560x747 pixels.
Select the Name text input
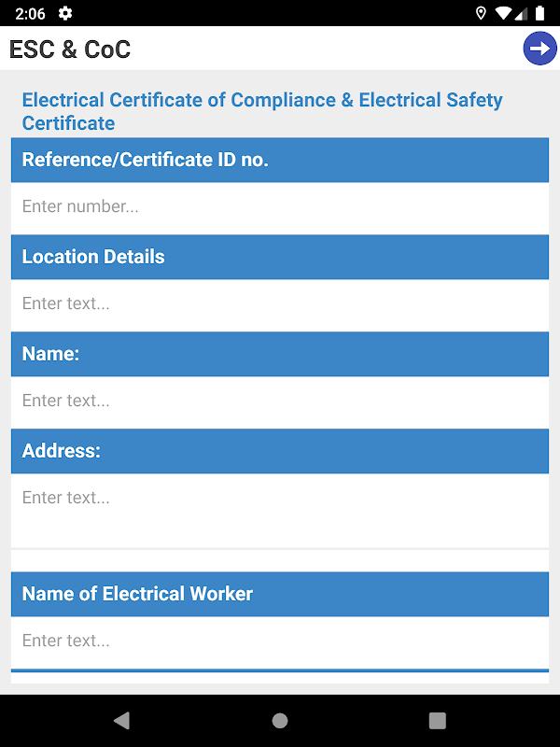click(x=280, y=402)
